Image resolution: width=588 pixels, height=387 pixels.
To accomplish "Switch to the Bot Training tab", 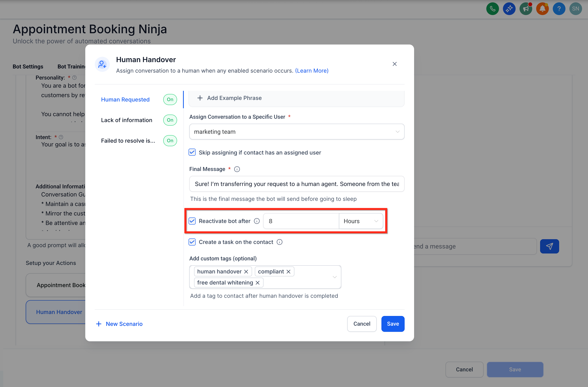I will [72, 66].
